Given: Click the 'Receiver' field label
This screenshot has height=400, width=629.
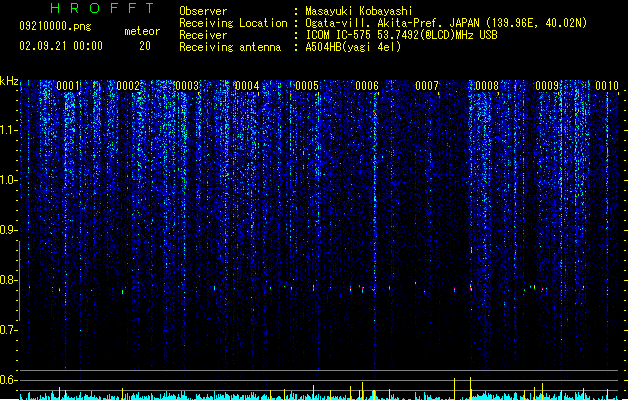Looking at the screenshot, I should (203, 35).
